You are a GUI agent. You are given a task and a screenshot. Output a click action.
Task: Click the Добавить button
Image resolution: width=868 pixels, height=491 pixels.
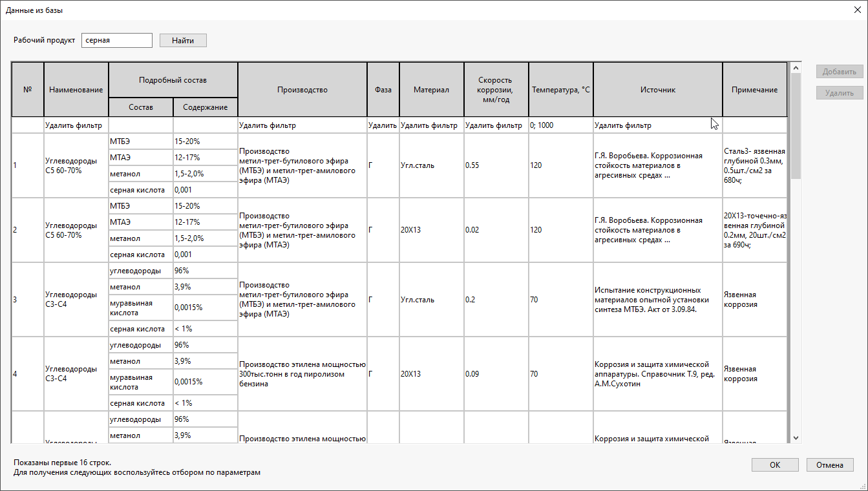[839, 72]
